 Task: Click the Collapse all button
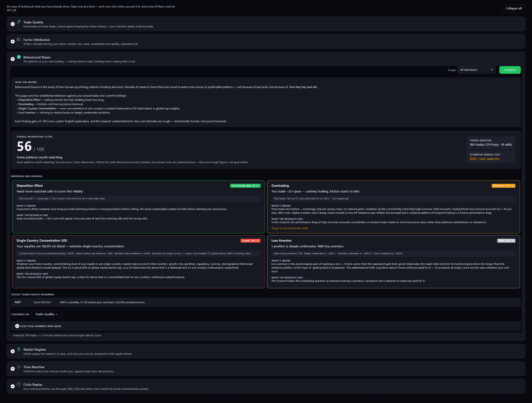point(514,8)
